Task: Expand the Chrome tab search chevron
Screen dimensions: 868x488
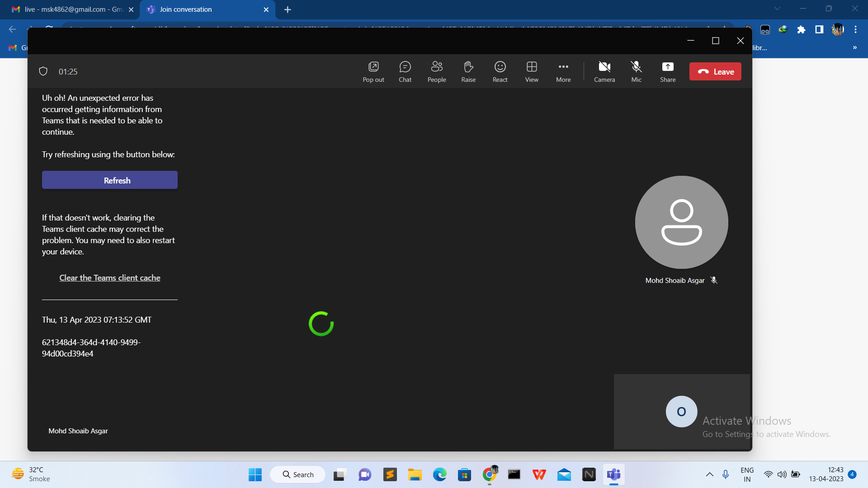Action: point(777,9)
